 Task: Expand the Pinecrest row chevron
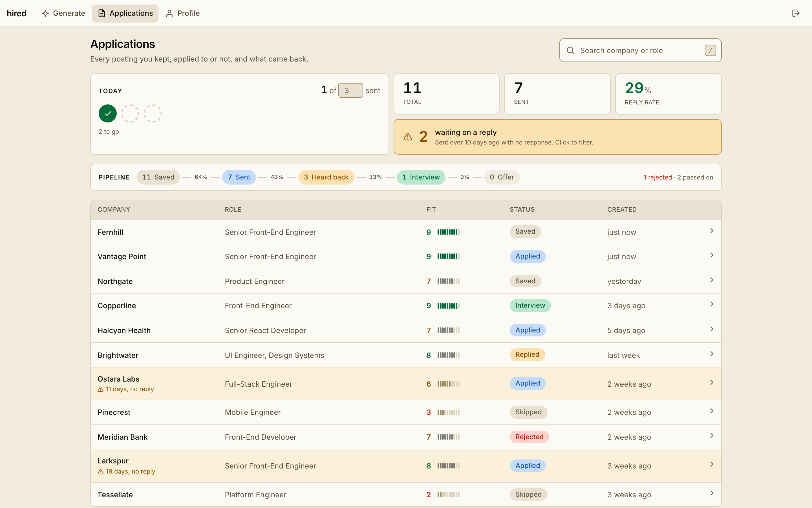(711, 411)
